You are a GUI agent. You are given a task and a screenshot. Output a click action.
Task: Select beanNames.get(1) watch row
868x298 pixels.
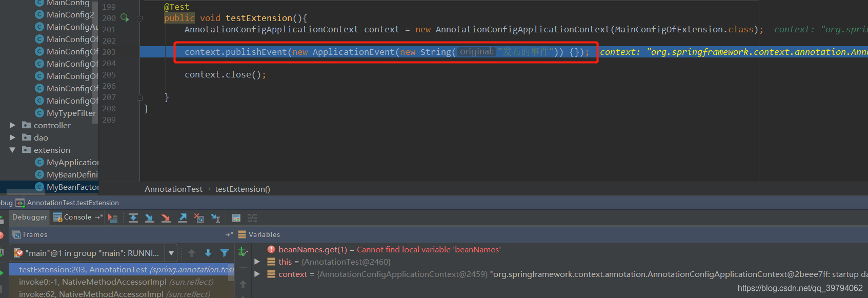tap(390, 249)
